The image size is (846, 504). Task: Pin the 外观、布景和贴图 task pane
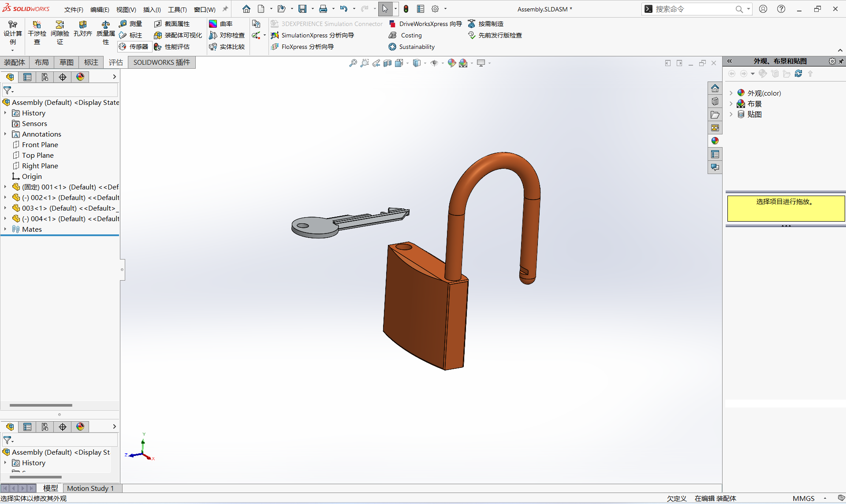[841, 61]
